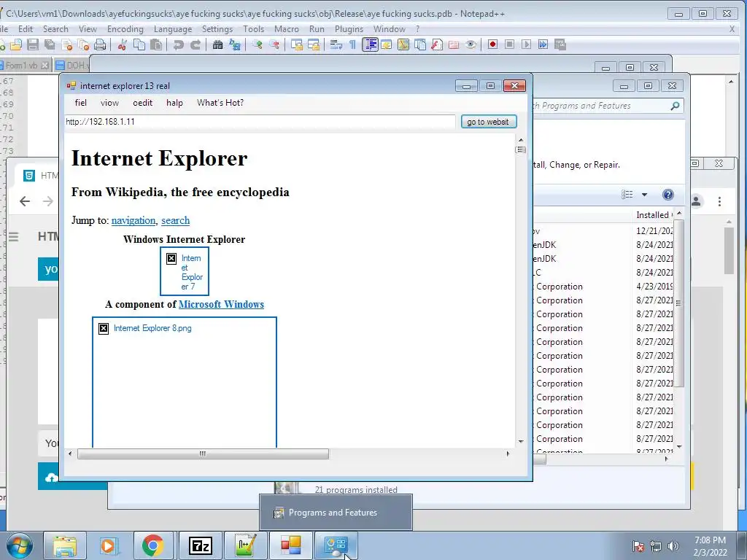Click Run macro multiple times icon

click(543, 44)
